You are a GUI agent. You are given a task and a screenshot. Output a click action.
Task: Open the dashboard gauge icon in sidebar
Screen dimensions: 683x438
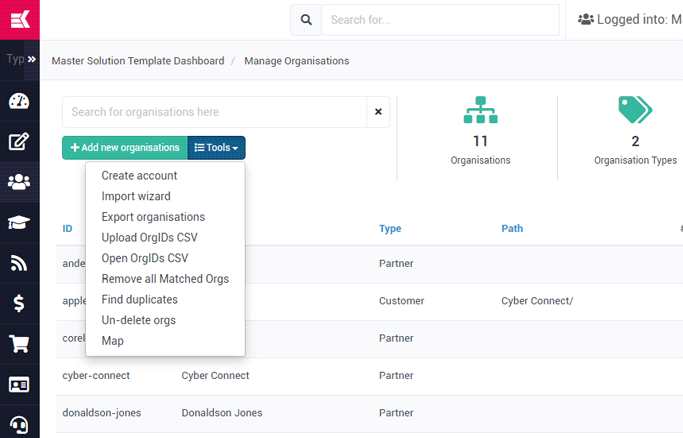tap(19, 101)
